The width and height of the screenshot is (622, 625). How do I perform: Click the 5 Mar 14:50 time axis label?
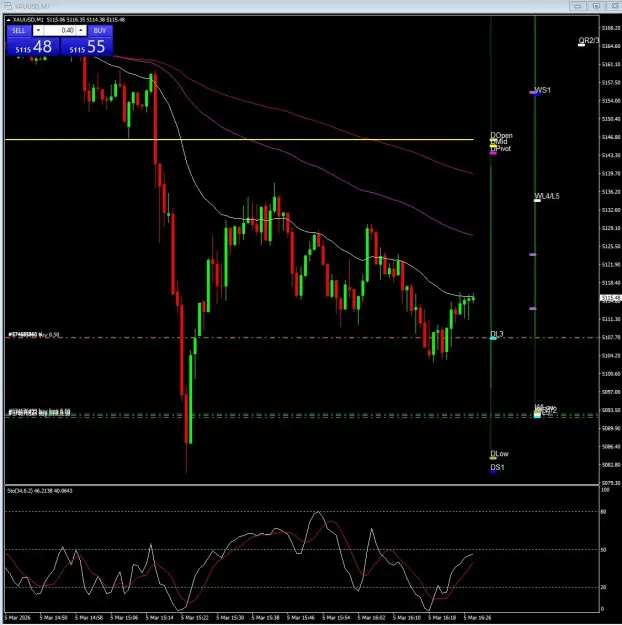[x=53, y=618]
